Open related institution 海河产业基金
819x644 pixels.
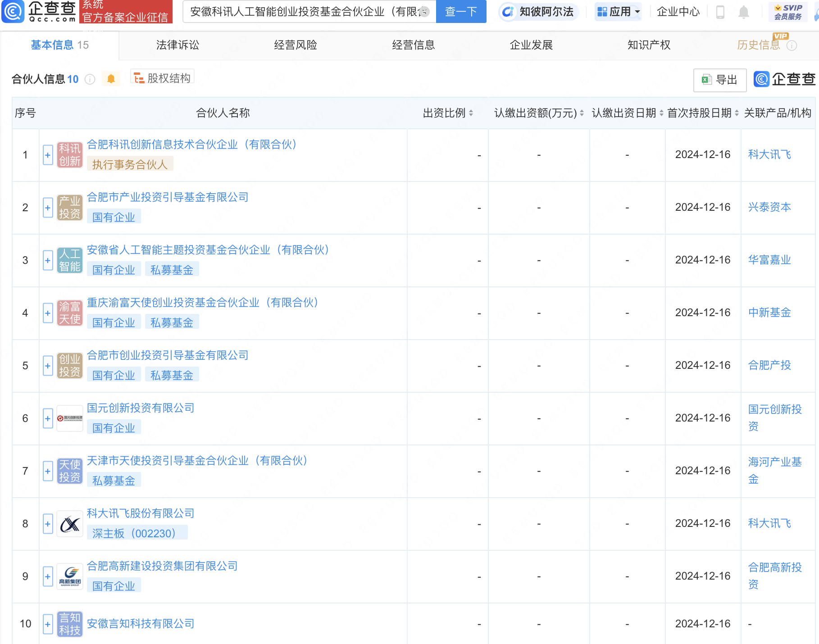click(775, 471)
